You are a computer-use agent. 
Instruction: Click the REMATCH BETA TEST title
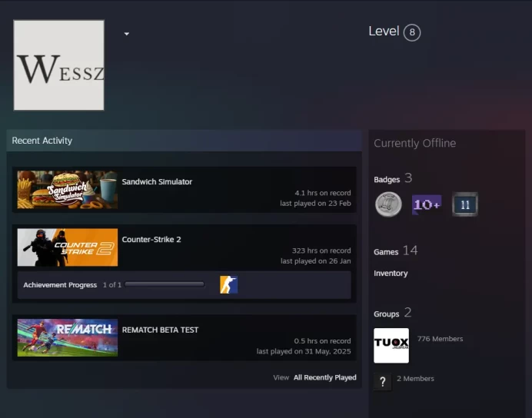[x=160, y=330]
